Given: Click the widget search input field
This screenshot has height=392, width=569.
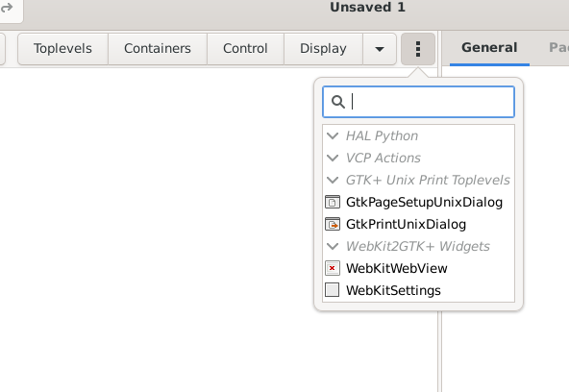Looking at the screenshot, I should 418,102.
